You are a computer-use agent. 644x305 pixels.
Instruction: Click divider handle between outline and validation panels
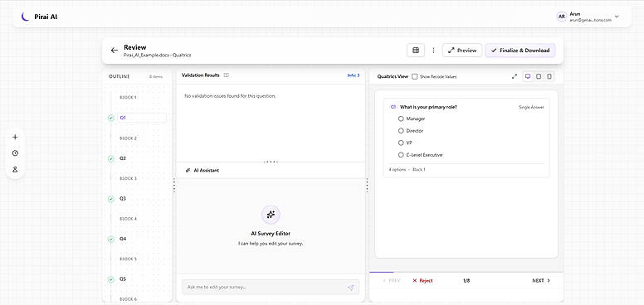pyautogui.click(x=174, y=186)
